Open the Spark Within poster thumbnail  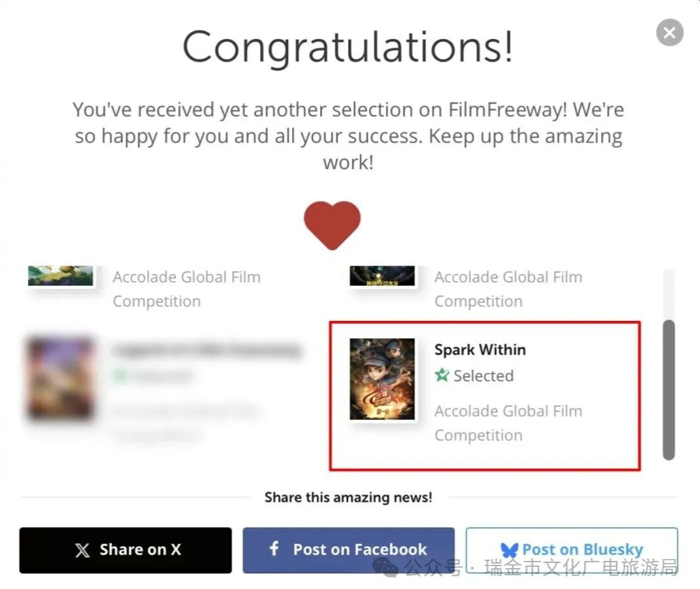pyautogui.click(x=382, y=379)
